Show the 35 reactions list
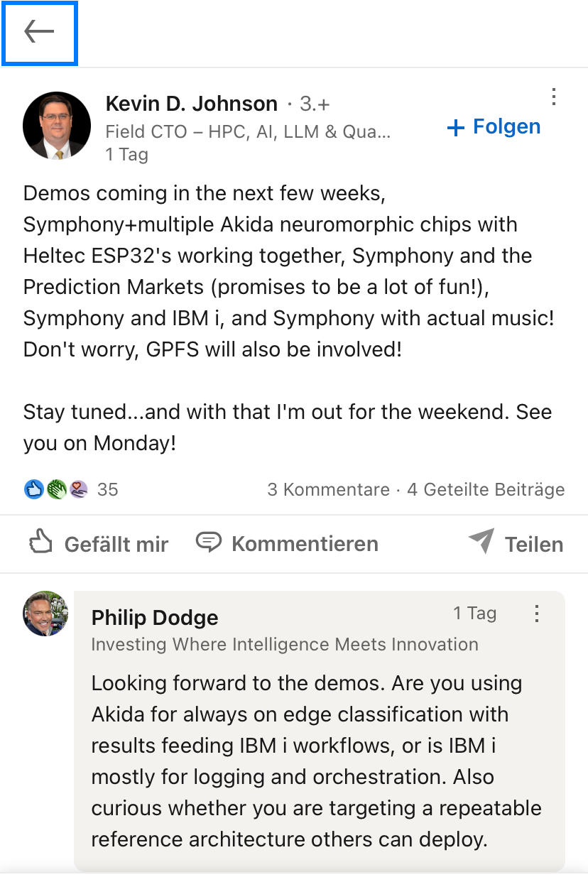The image size is (588, 877). point(108,489)
